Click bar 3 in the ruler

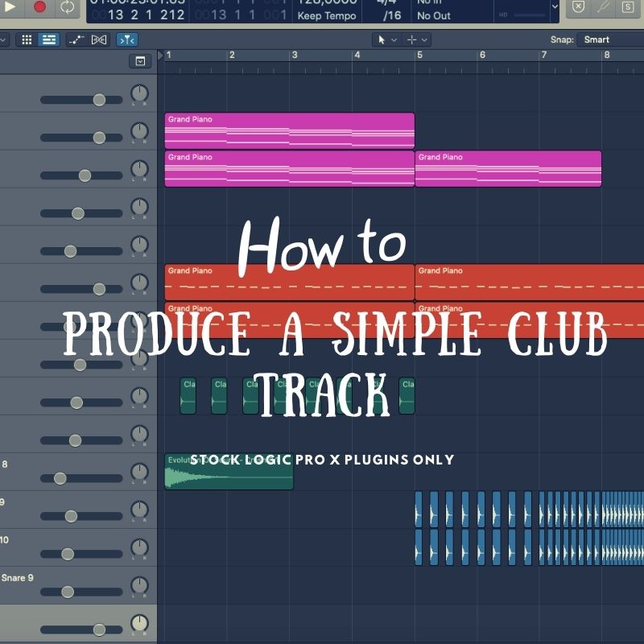tap(295, 55)
